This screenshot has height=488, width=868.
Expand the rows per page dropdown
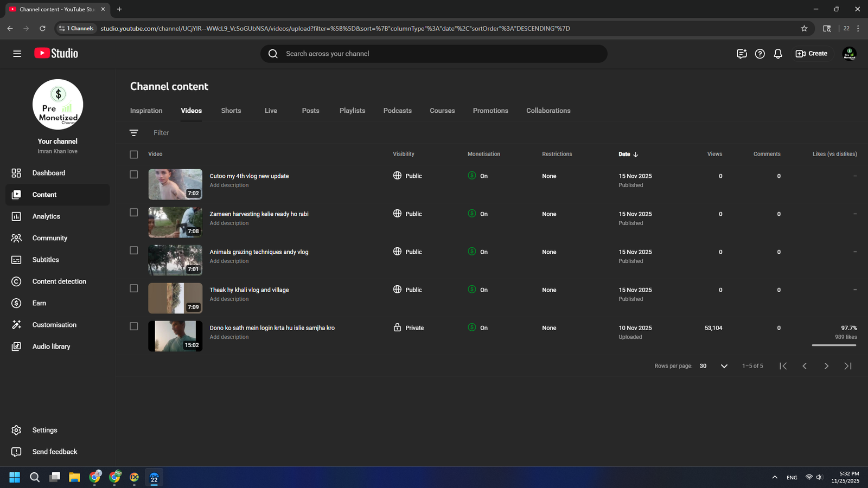pos(724,366)
